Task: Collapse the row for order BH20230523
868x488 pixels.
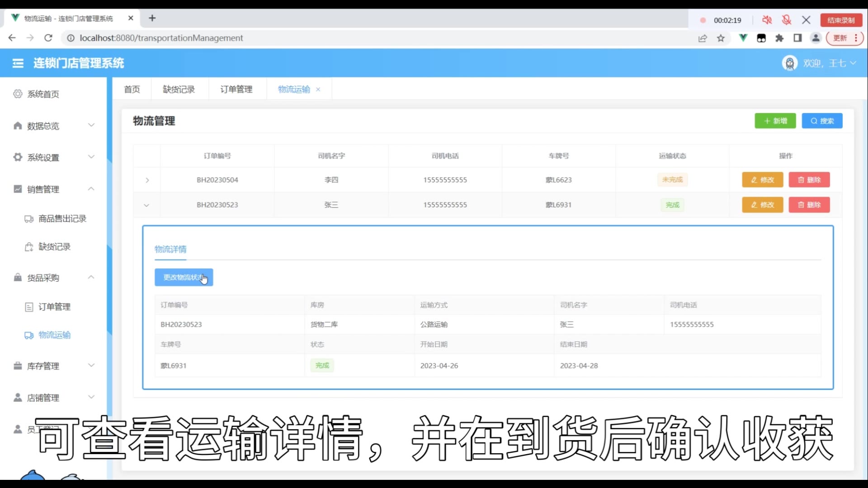Action: point(146,205)
